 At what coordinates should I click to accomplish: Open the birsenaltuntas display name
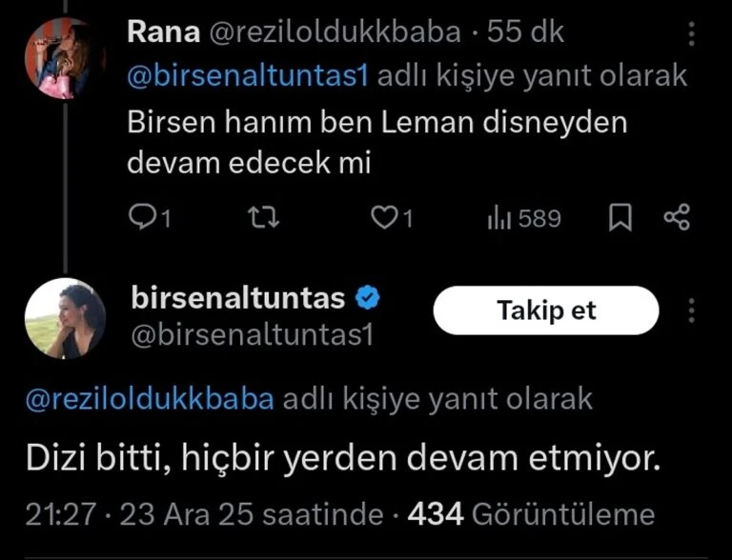pyautogui.click(x=236, y=298)
